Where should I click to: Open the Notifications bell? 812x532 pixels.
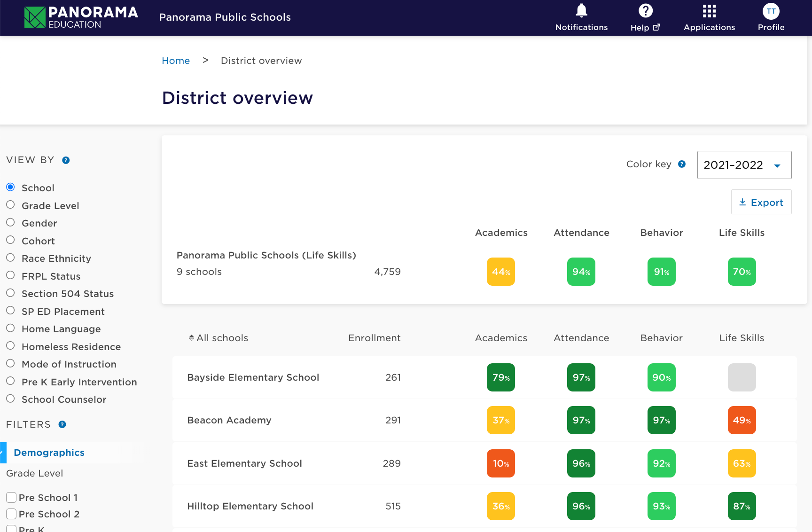pyautogui.click(x=581, y=11)
